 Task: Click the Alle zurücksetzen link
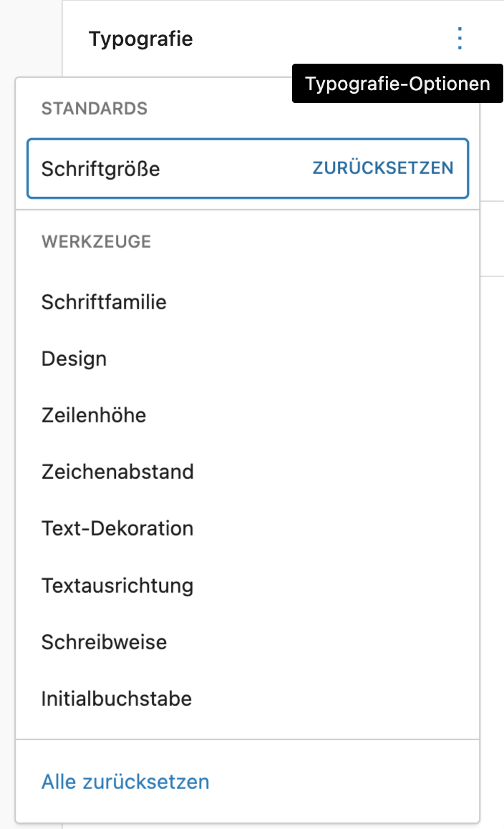125,782
